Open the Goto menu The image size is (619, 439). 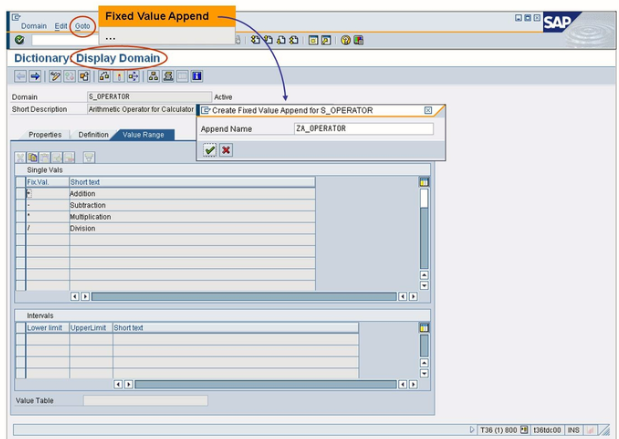83,26
